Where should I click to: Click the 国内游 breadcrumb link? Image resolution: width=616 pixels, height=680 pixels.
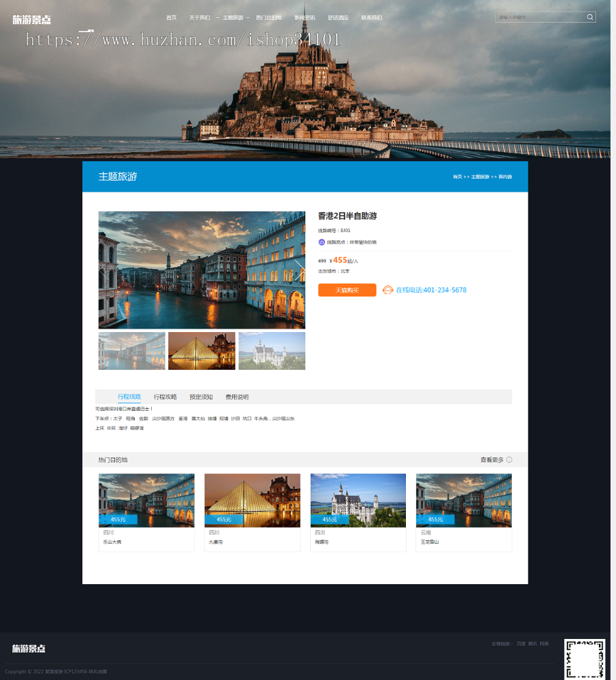[x=505, y=177]
